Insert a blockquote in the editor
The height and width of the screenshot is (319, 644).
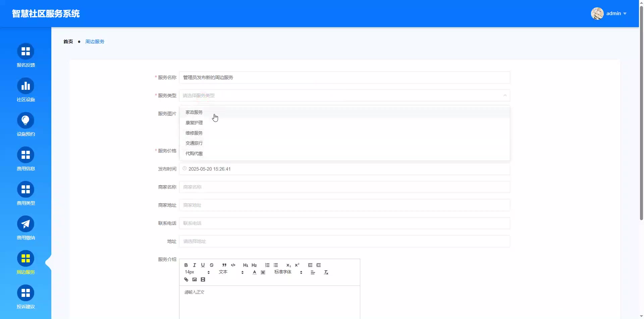click(x=224, y=265)
